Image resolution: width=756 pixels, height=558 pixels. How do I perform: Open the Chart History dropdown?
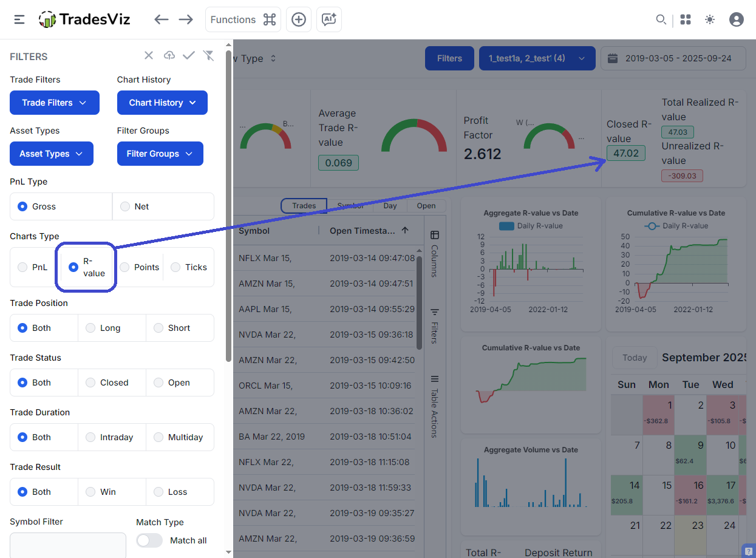pyautogui.click(x=162, y=103)
